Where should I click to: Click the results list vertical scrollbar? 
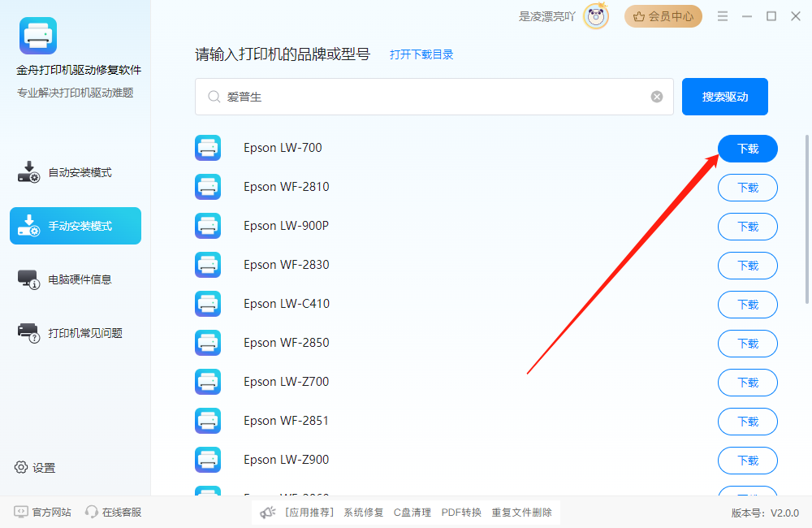click(807, 219)
